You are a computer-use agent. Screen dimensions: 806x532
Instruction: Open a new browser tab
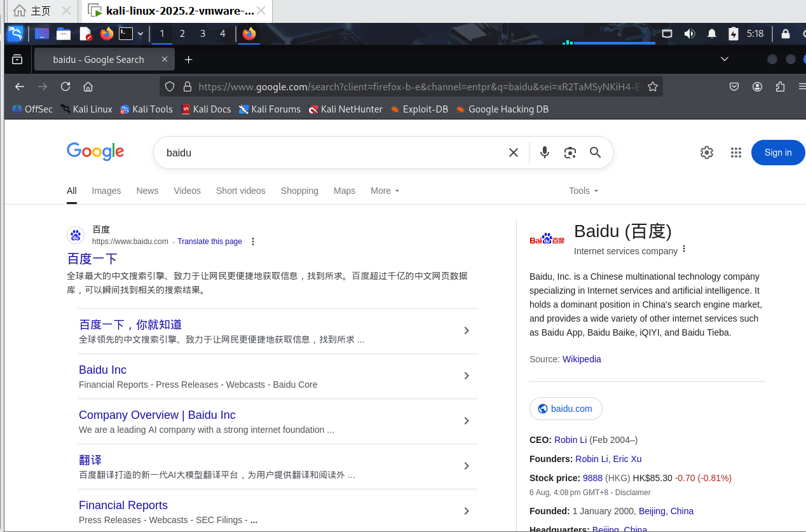tap(188, 59)
